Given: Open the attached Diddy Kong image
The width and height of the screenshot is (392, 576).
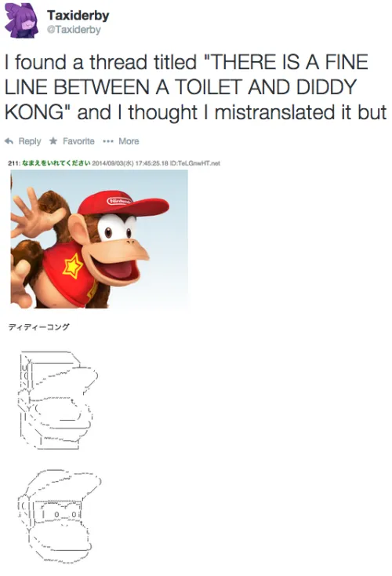Looking at the screenshot, I should (100, 239).
